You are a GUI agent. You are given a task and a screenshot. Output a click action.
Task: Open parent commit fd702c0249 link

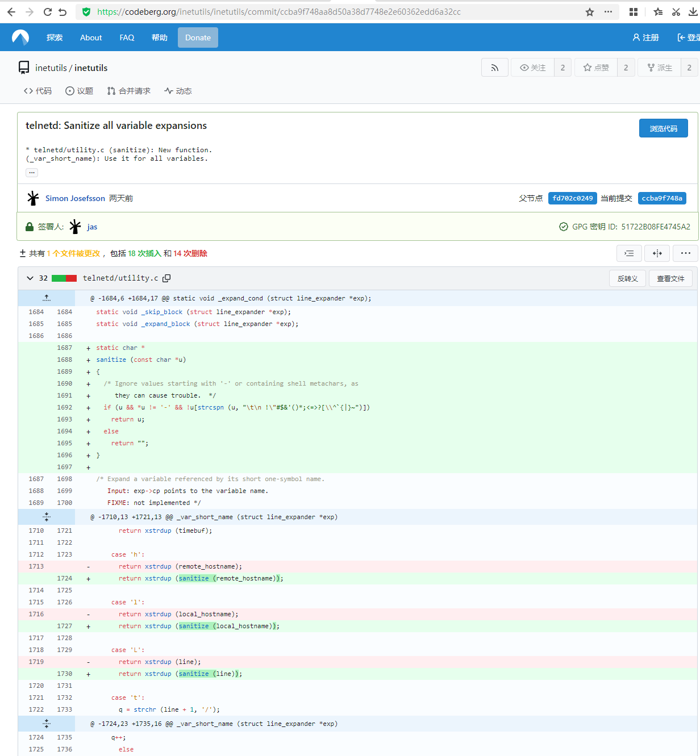pyautogui.click(x=572, y=198)
